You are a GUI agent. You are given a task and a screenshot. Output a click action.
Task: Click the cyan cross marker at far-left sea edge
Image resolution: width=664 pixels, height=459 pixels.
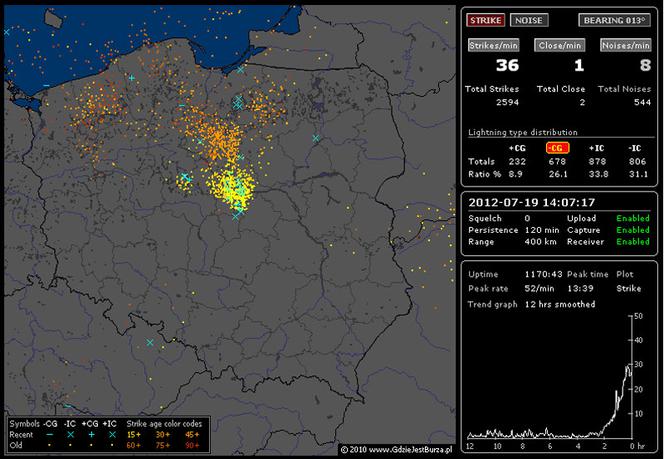(x=7, y=32)
